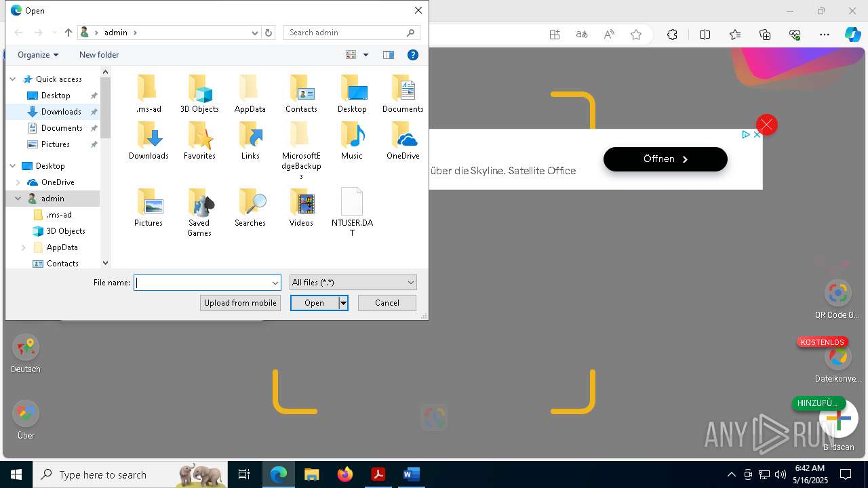The image size is (868, 488).
Task: Select the Saved Games folder
Action: 199,213
